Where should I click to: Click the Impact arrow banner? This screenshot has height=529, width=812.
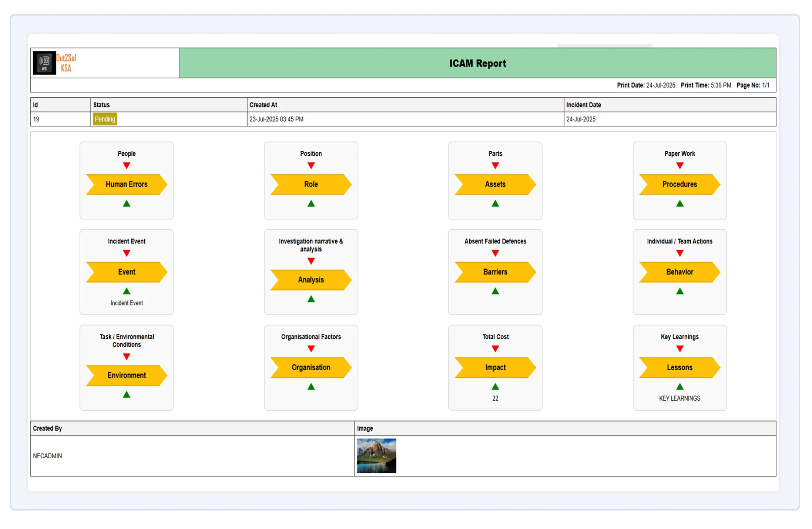[495, 367]
